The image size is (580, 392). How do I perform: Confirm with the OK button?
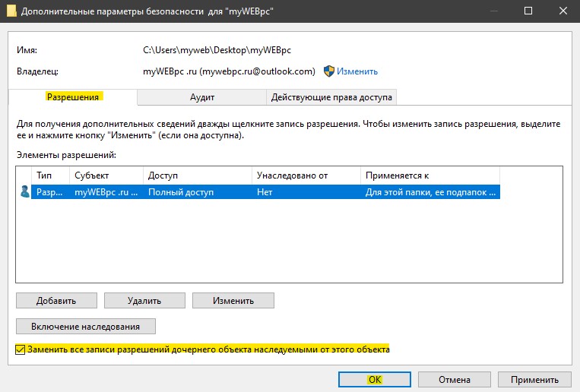tap(374, 380)
